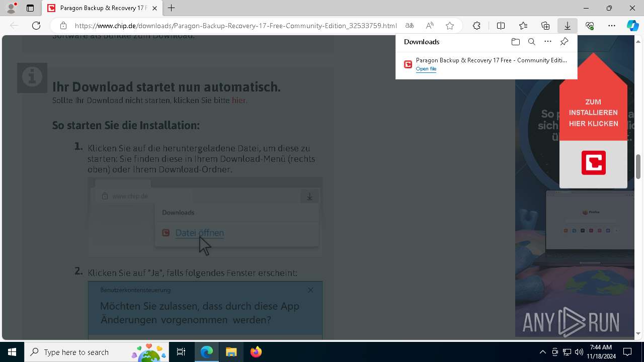Open Browser essentials icon
Screen dimensions: 644x362
pyautogui.click(x=590, y=26)
